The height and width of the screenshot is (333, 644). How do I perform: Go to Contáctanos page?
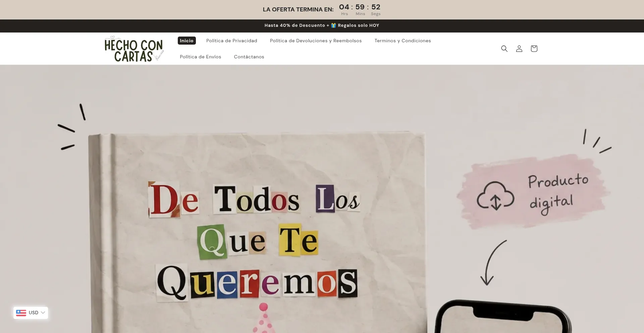(x=249, y=57)
